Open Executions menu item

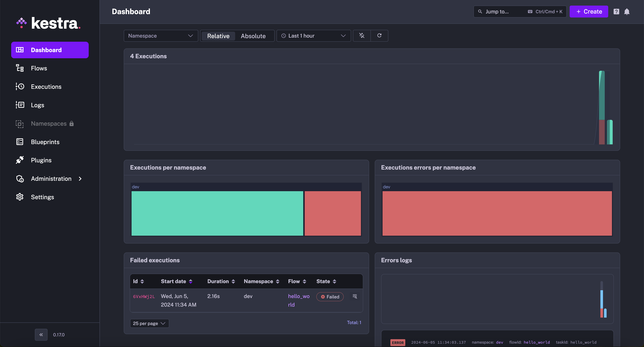(x=50, y=86)
